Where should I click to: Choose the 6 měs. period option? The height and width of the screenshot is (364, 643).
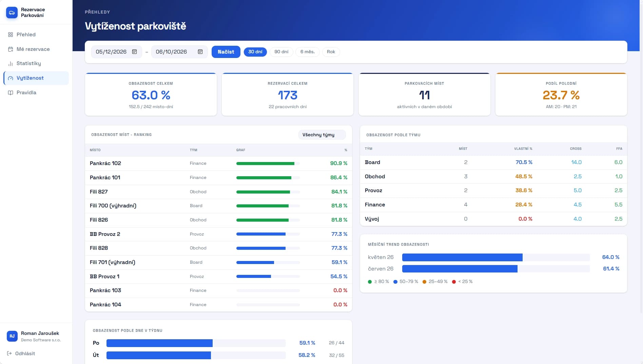click(308, 52)
